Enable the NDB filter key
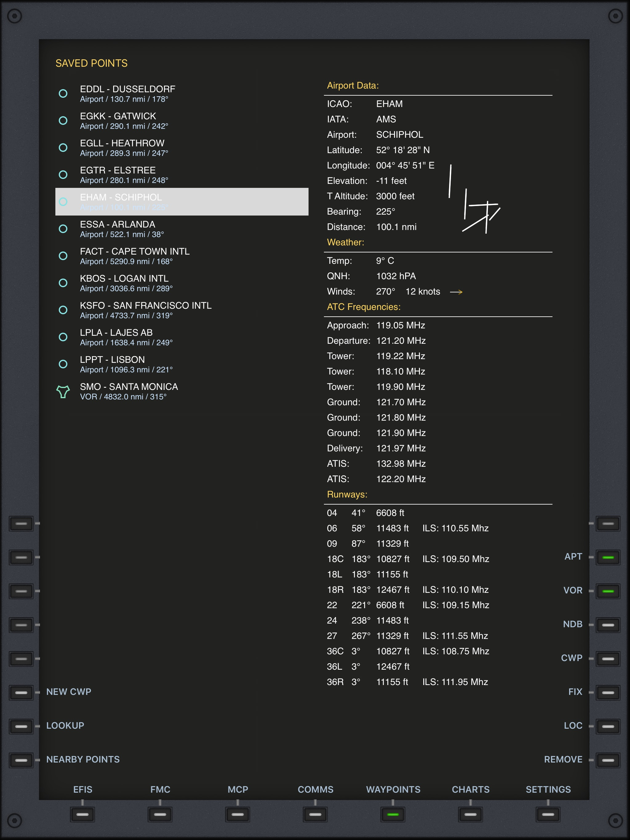Viewport: 630px width, 840px height. pos(608,625)
